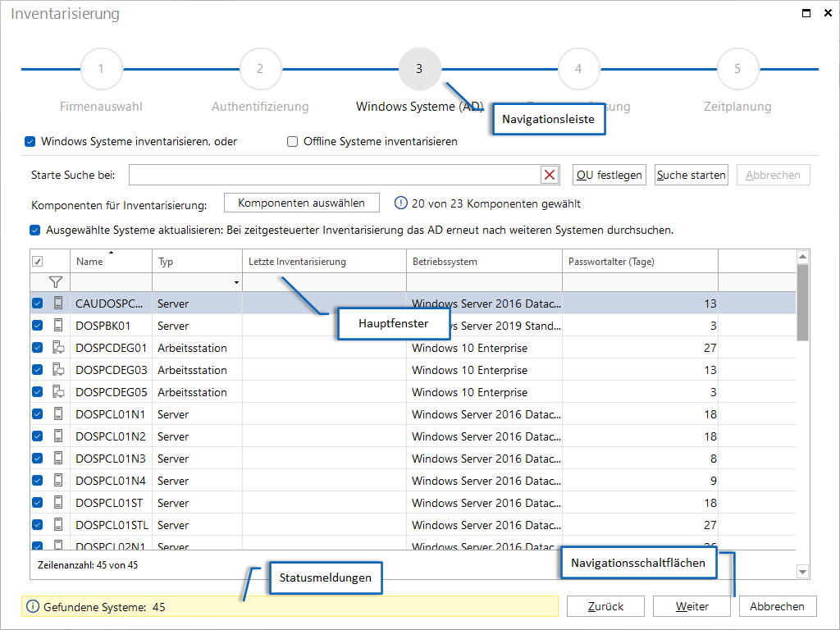The width and height of the screenshot is (840, 630).
Task: Uncheck the CAUDOSPC row checkbox
Action: (x=38, y=304)
